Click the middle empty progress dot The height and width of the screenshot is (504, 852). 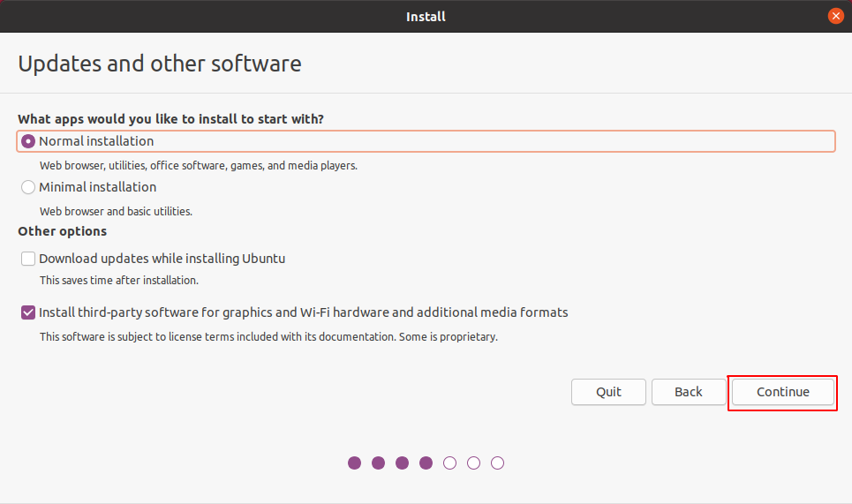pyautogui.click(x=474, y=463)
